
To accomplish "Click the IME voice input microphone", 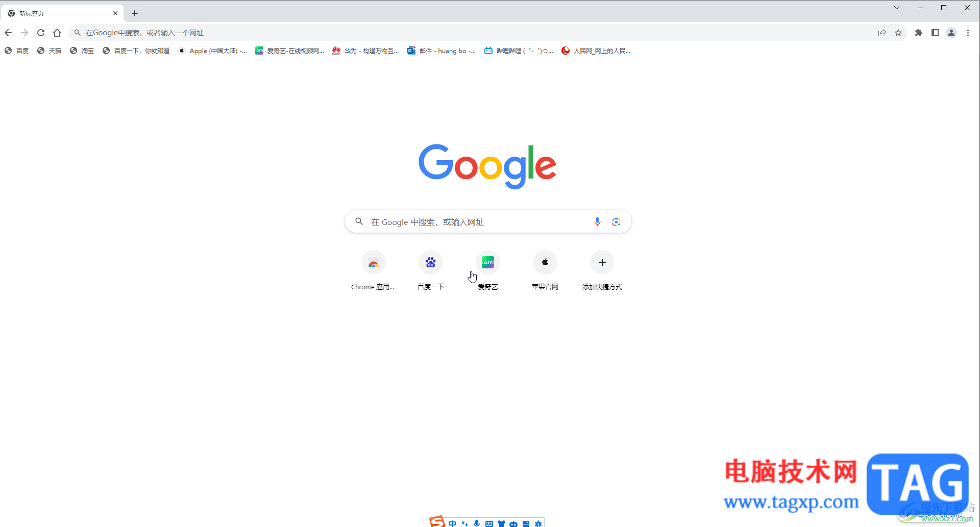I will tap(477, 523).
